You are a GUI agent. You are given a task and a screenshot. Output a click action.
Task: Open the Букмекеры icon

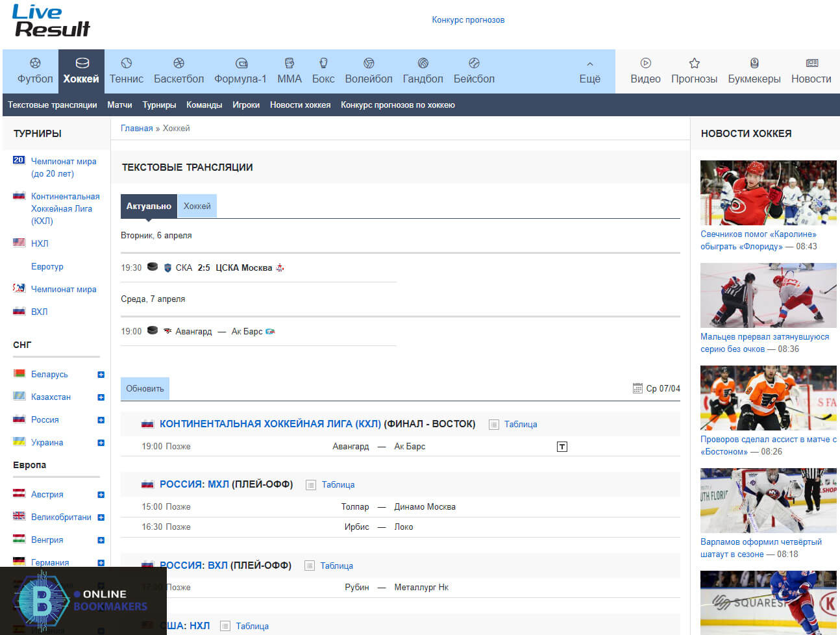(754, 63)
